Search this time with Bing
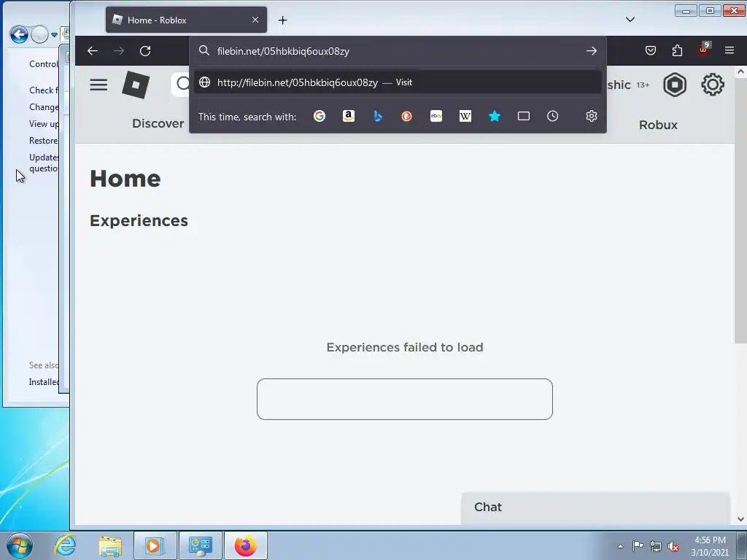The image size is (747, 560). 378,116
